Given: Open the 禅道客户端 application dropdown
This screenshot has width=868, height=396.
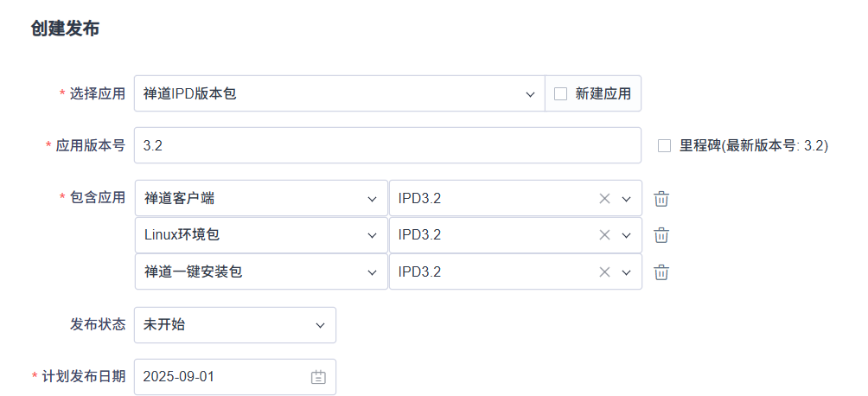Looking at the screenshot, I should pyautogui.click(x=372, y=199).
